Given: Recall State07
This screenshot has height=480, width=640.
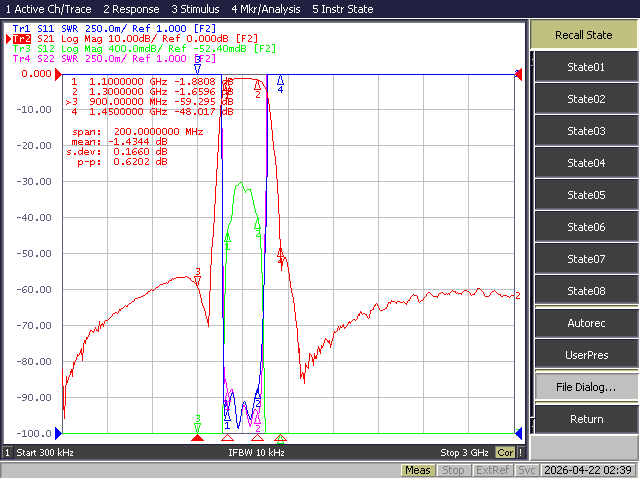Looking at the screenshot, I should pyautogui.click(x=586, y=259).
